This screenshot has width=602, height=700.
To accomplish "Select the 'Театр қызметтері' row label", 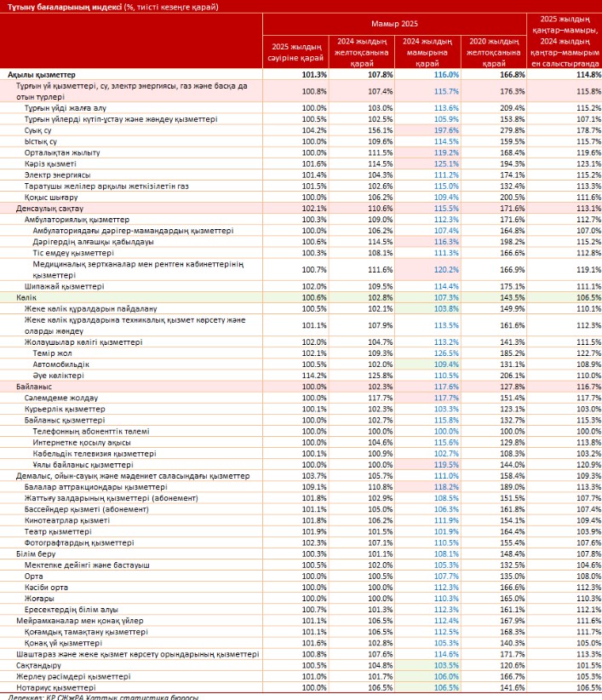I will click(58, 531).
